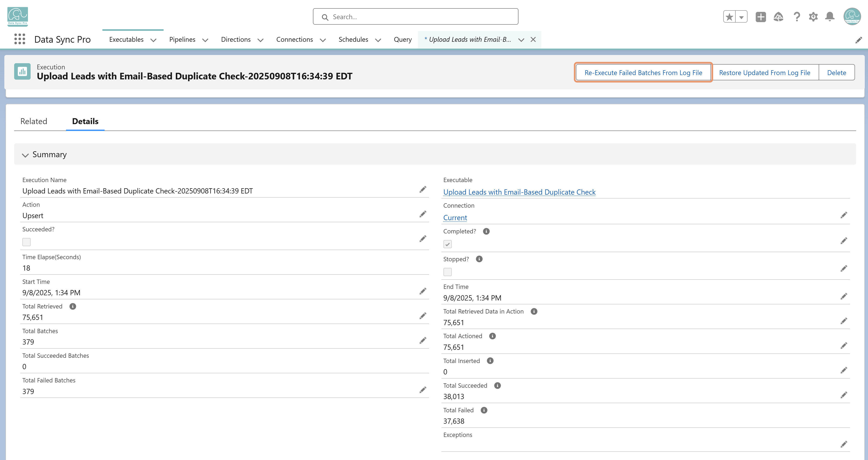This screenshot has width=868, height=460.
Task: Edit the End Time pencil icon
Action: click(844, 296)
